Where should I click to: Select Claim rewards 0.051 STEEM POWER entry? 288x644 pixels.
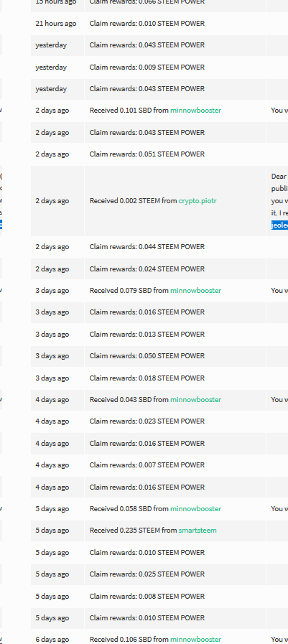click(147, 154)
